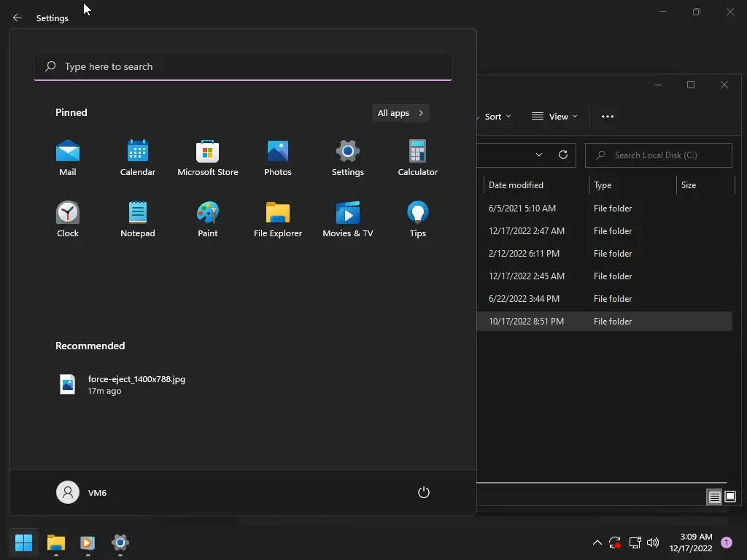Select row dated 6/22/2022 3:44 PM
Image resolution: width=747 pixels, height=560 pixels.
pyautogui.click(x=605, y=298)
